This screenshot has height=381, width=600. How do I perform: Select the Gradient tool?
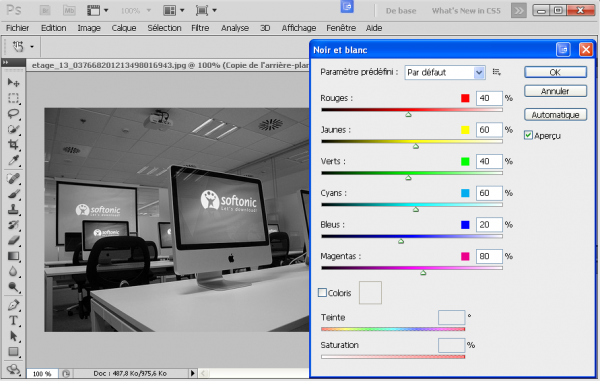(x=13, y=256)
